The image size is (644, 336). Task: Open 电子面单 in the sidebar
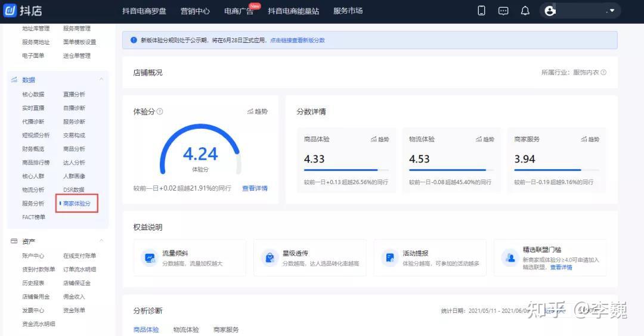[33, 55]
